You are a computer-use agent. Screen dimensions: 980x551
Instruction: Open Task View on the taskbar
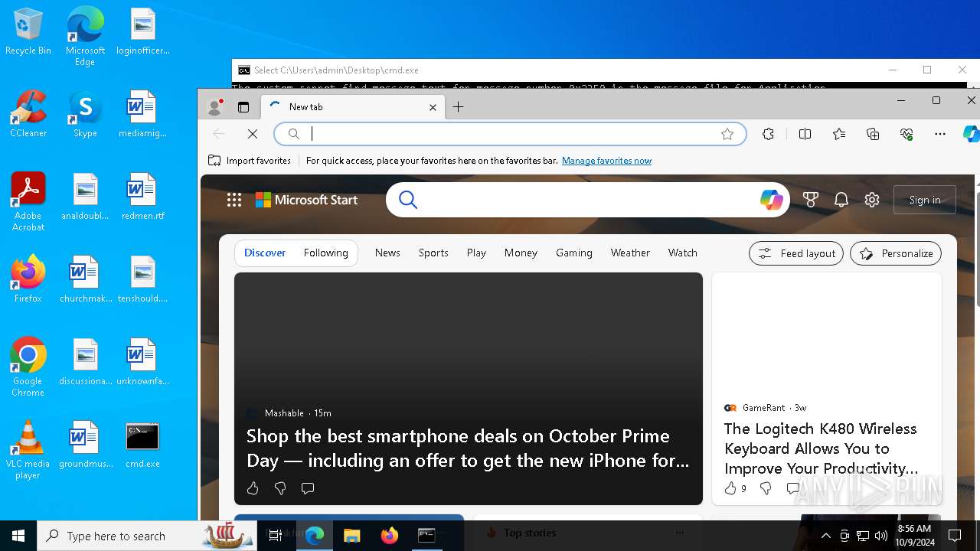point(275,536)
